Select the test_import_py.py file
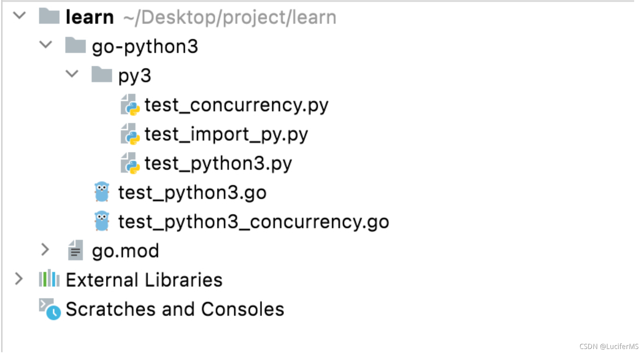The image size is (644, 353). (226, 134)
